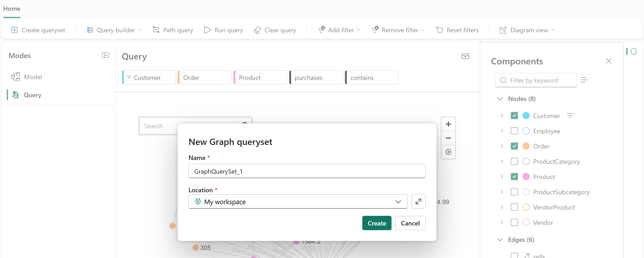This screenshot has height=258, width=644.
Task: Click the Create queryset button
Action: [38, 30]
